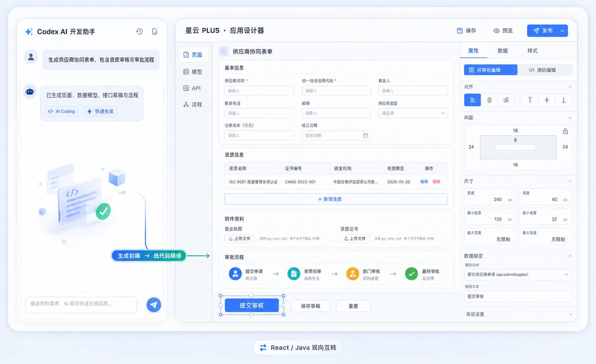596x364 pixels.
Task: Click 提交申请 step icon
Action: point(235,274)
